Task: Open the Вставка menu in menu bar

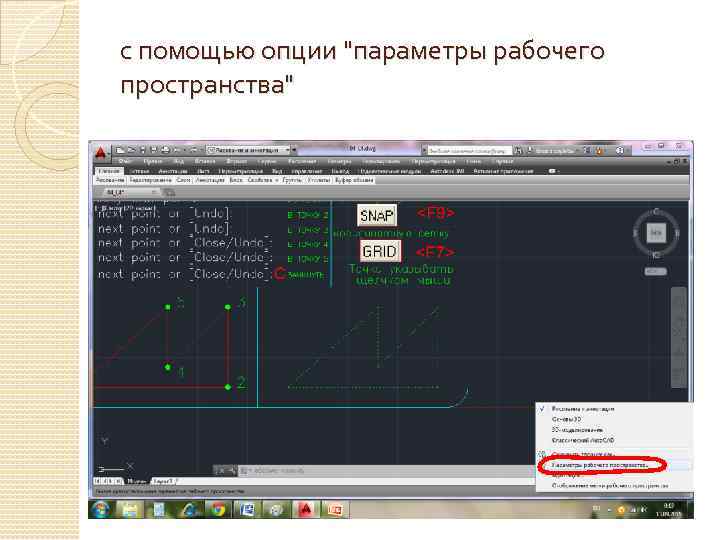Action: (x=205, y=162)
